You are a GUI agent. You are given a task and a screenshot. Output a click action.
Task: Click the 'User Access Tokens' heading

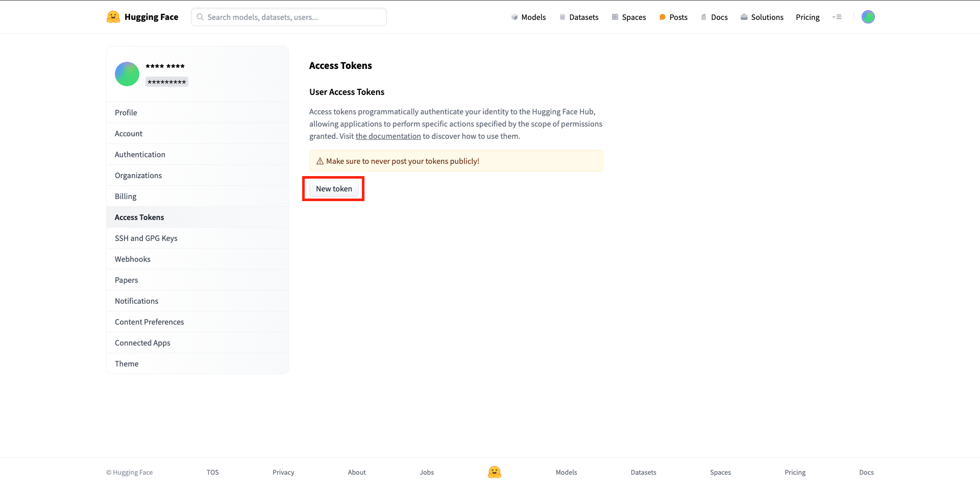[x=347, y=92]
